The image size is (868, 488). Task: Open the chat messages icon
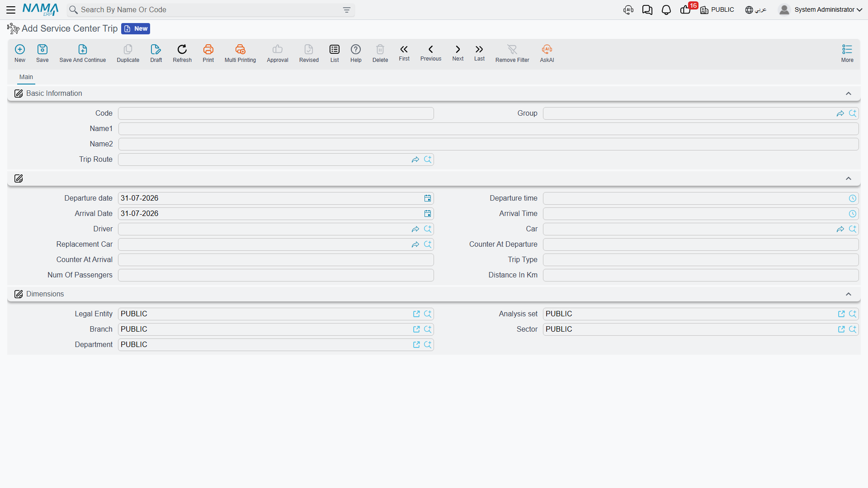pos(647,9)
